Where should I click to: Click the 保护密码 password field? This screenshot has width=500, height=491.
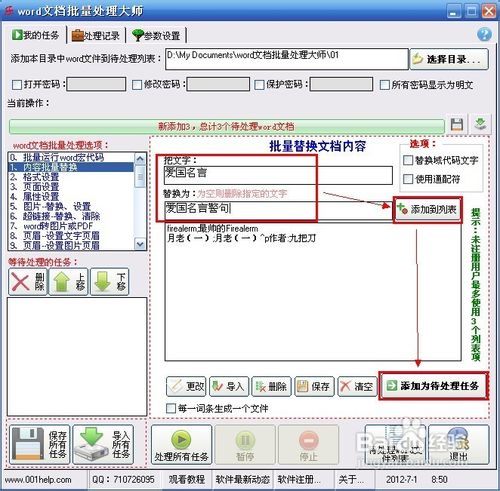pos(341,84)
